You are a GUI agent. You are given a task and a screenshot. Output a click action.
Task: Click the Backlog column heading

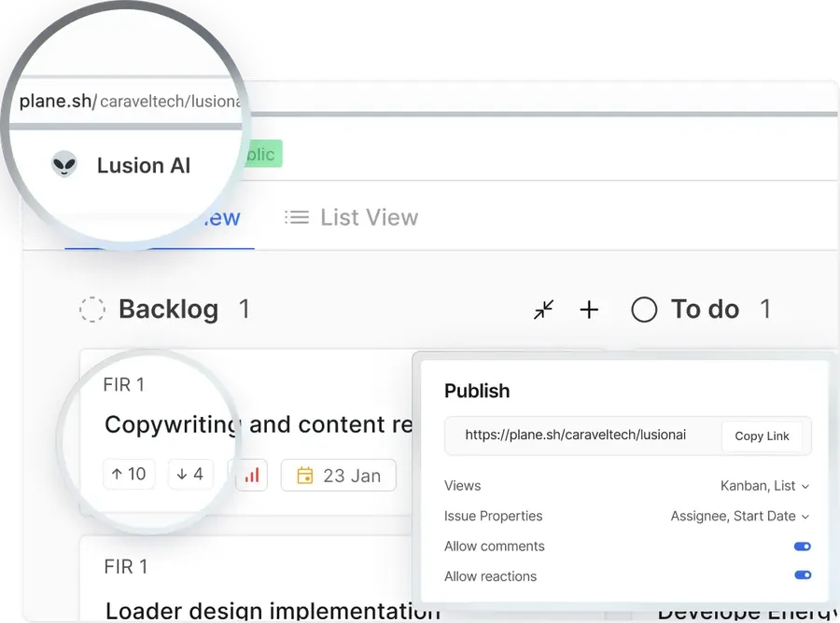168,310
